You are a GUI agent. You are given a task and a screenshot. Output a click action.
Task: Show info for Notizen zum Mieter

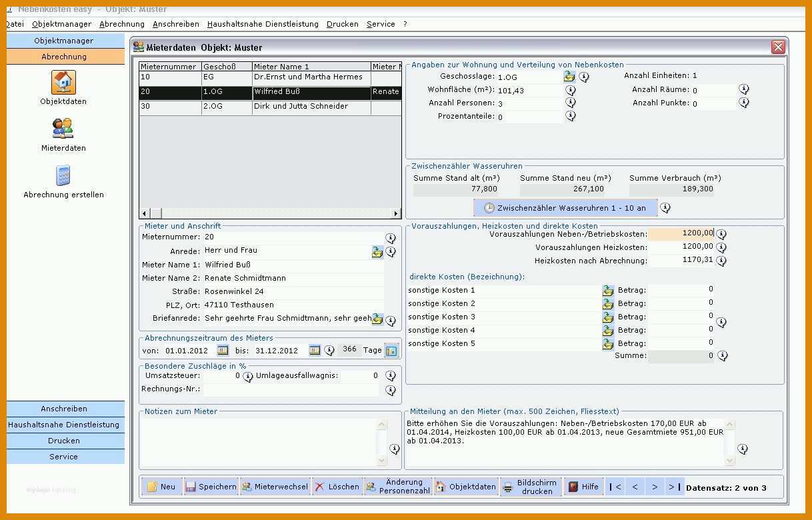(x=395, y=449)
